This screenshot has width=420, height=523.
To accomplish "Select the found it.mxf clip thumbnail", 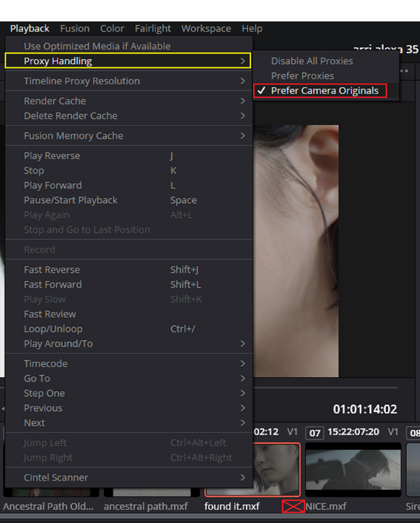I will coord(277,469).
